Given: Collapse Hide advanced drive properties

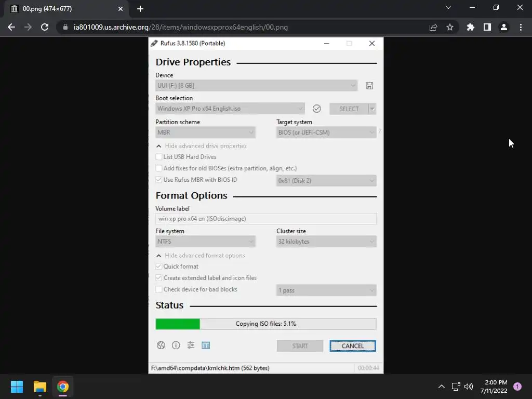Looking at the screenshot, I should point(201,146).
